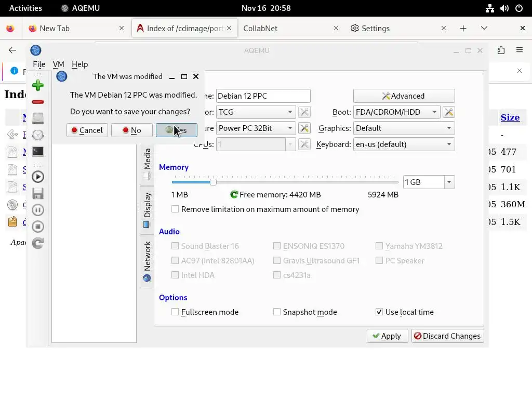The width and height of the screenshot is (532, 399).
Task: Open the Keyboard en-us dropdown
Action: [x=404, y=144]
